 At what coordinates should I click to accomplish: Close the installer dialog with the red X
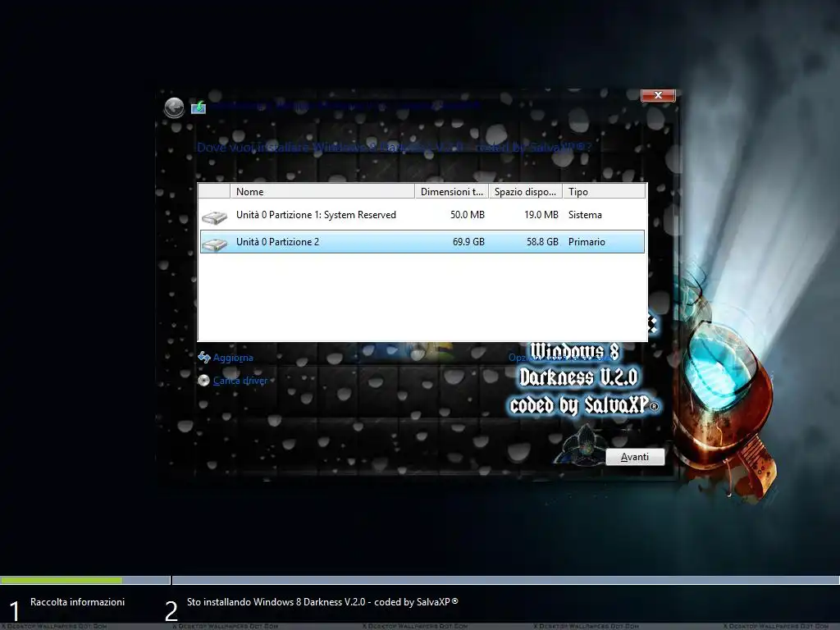659,95
